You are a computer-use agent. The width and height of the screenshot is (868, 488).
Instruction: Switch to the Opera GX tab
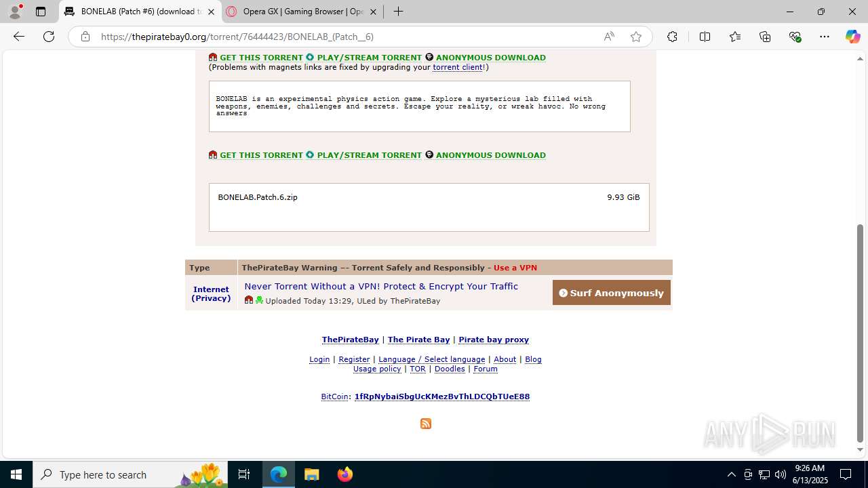click(x=302, y=12)
